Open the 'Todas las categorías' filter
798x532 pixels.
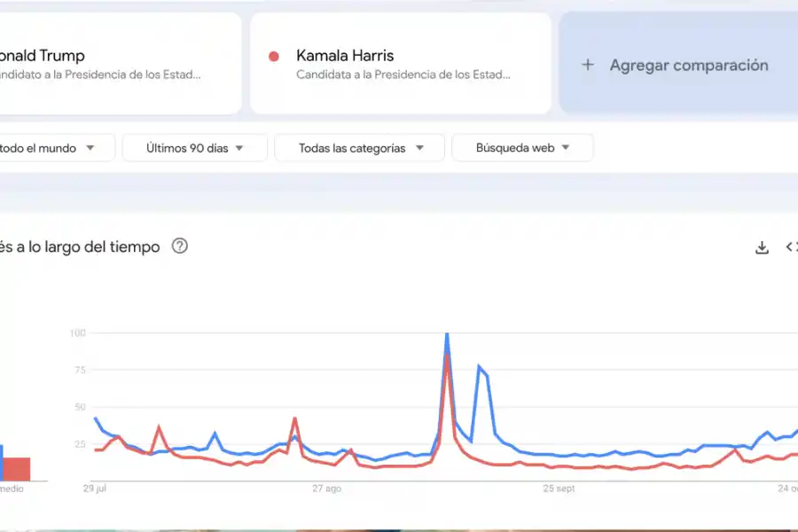(359, 147)
